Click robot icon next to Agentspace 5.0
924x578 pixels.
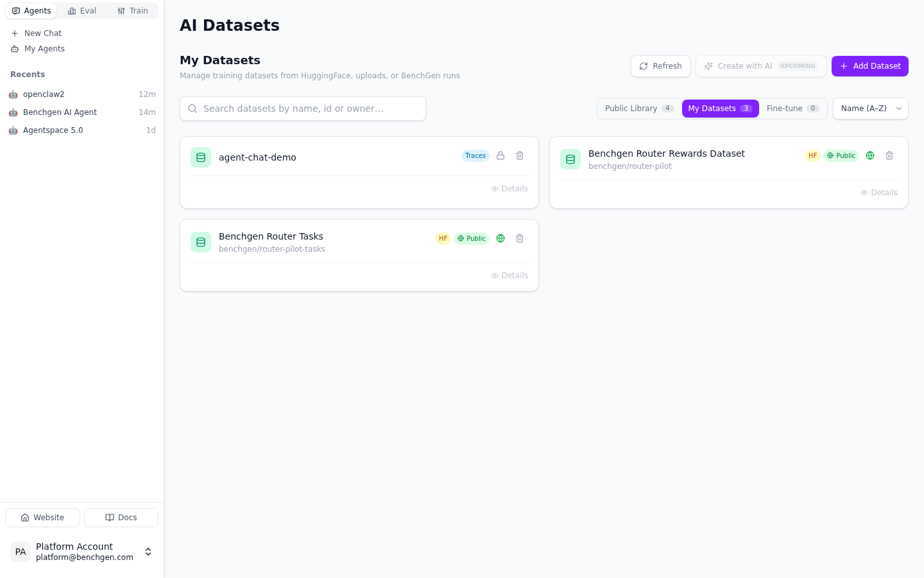pos(13,130)
